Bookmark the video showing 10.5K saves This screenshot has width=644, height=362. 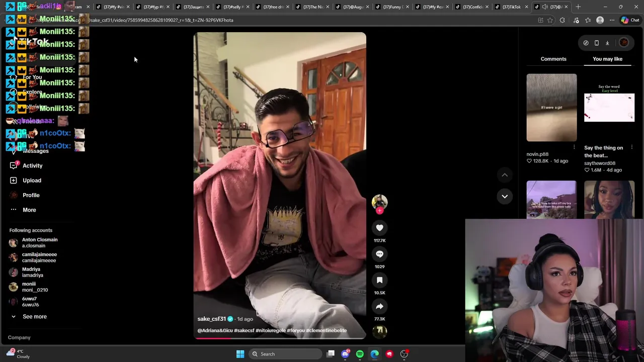pyautogui.click(x=379, y=280)
